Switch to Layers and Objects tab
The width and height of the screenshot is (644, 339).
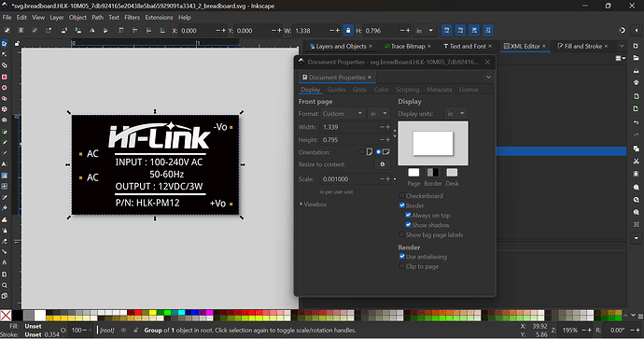coord(341,46)
